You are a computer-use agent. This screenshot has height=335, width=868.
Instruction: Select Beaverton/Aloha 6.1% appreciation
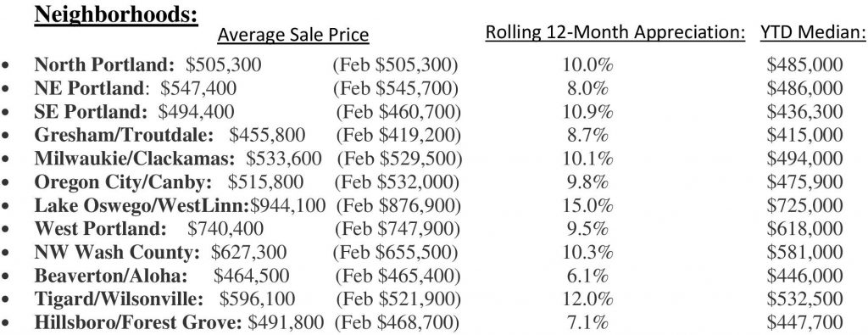coord(587,276)
